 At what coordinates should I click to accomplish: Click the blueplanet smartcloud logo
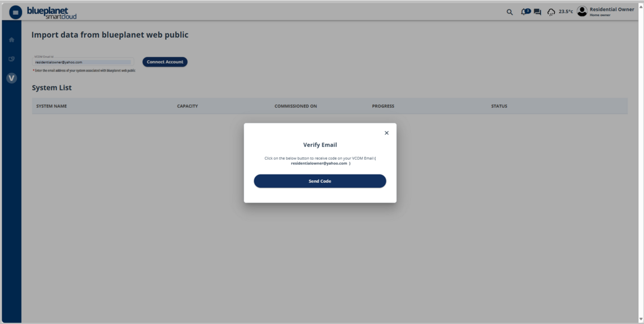tap(51, 12)
